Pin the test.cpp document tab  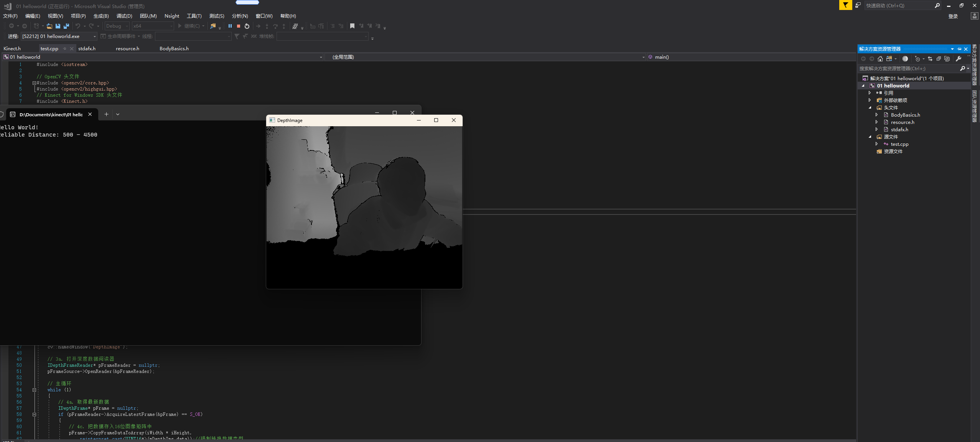click(x=65, y=49)
